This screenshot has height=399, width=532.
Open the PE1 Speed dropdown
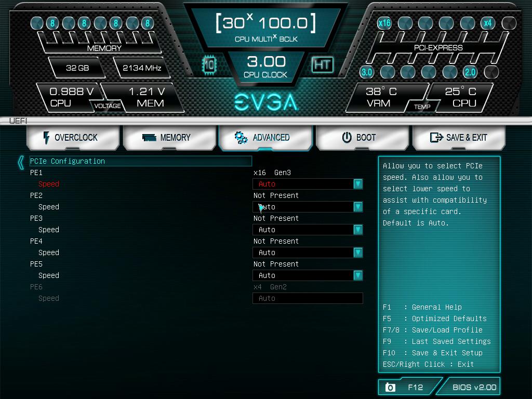click(x=358, y=184)
